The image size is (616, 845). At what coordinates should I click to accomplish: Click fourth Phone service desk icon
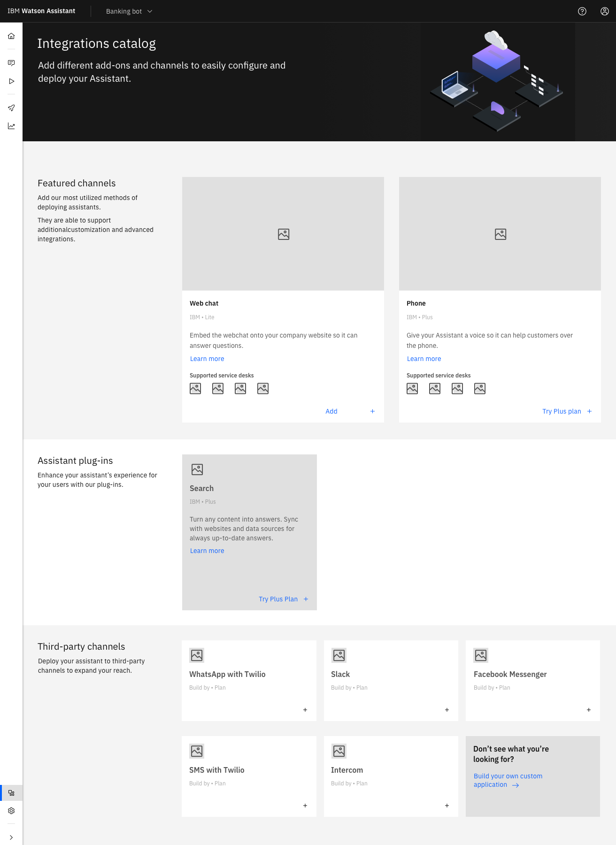pyautogui.click(x=480, y=389)
